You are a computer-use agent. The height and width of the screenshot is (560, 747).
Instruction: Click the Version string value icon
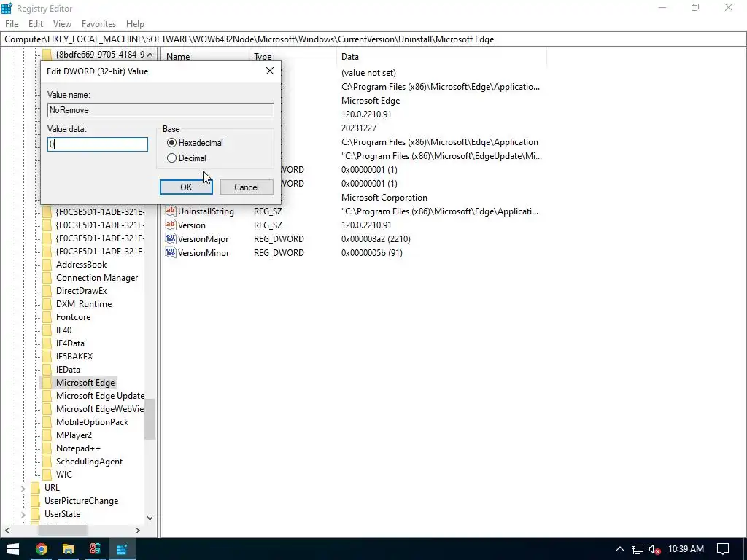(x=171, y=225)
